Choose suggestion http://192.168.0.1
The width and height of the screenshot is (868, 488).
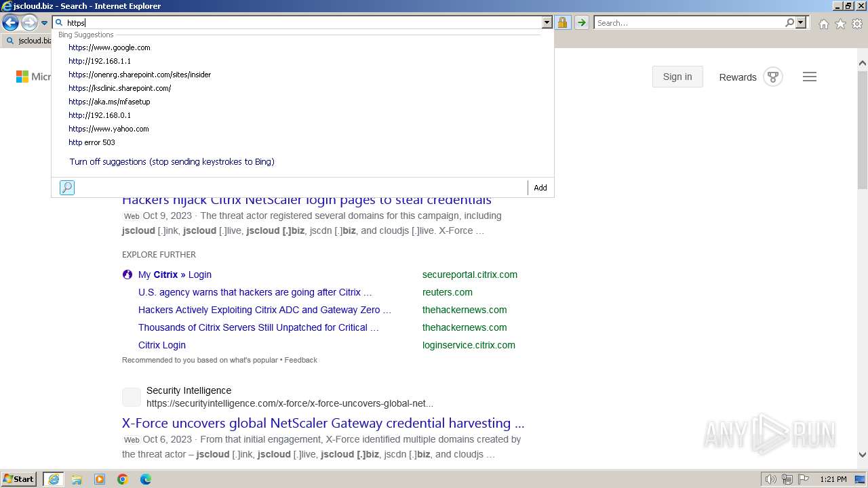pyautogui.click(x=100, y=115)
